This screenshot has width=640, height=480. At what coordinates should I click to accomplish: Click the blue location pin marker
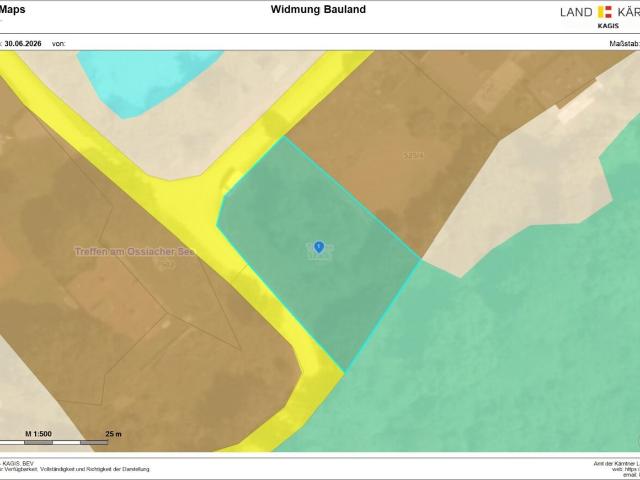(x=319, y=247)
